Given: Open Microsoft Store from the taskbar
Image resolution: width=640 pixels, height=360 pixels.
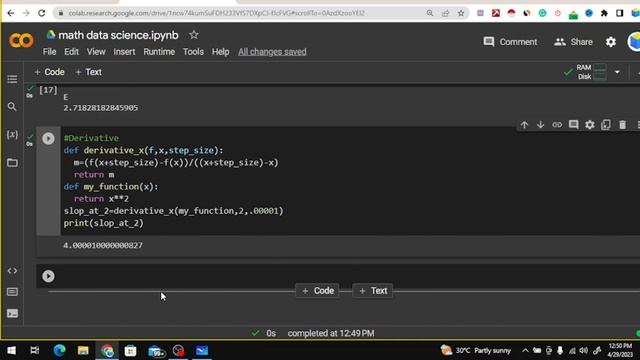Looking at the screenshot, I should coord(131,351).
